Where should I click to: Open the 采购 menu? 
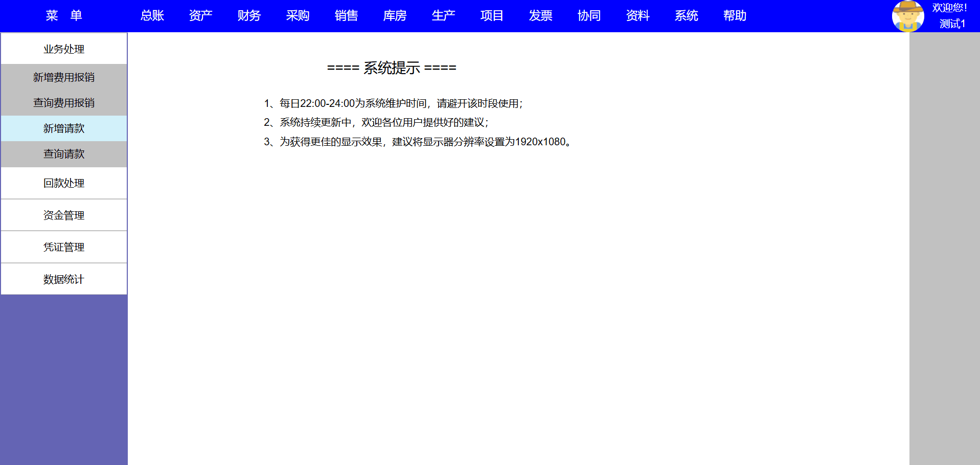[x=298, y=16]
